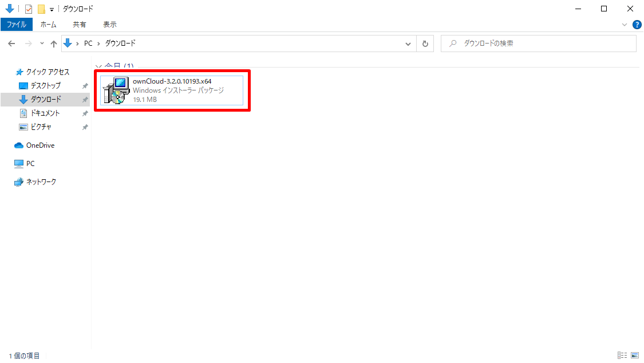Click the 19.1 MB file size text
The height and width of the screenshot is (363, 644).
(x=145, y=100)
